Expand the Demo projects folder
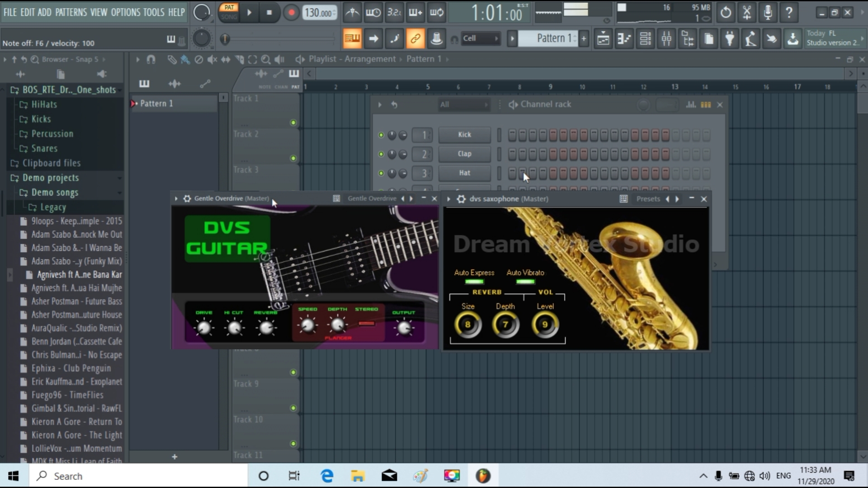Image resolution: width=868 pixels, height=488 pixels. pyautogui.click(x=51, y=178)
